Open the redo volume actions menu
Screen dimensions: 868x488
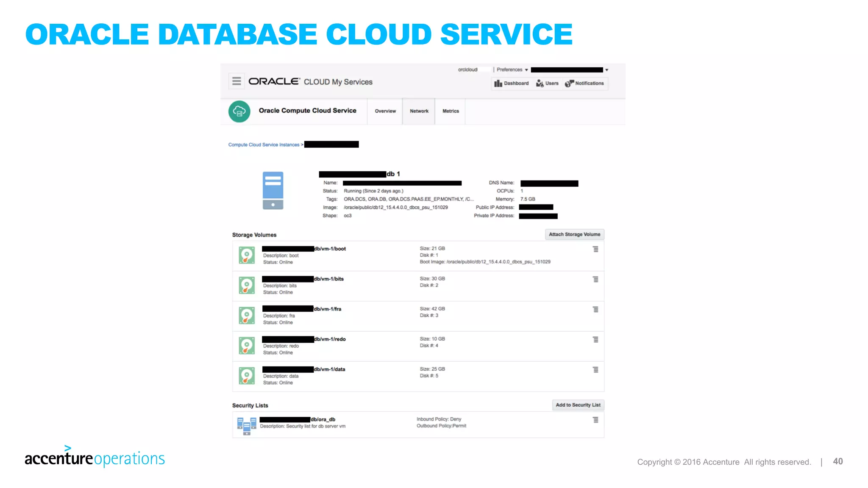coord(595,339)
